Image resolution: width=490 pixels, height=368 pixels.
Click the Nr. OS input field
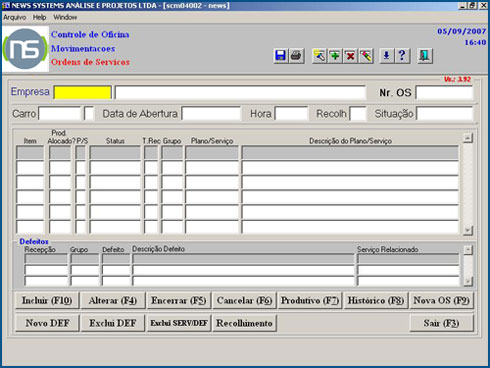tap(444, 92)
